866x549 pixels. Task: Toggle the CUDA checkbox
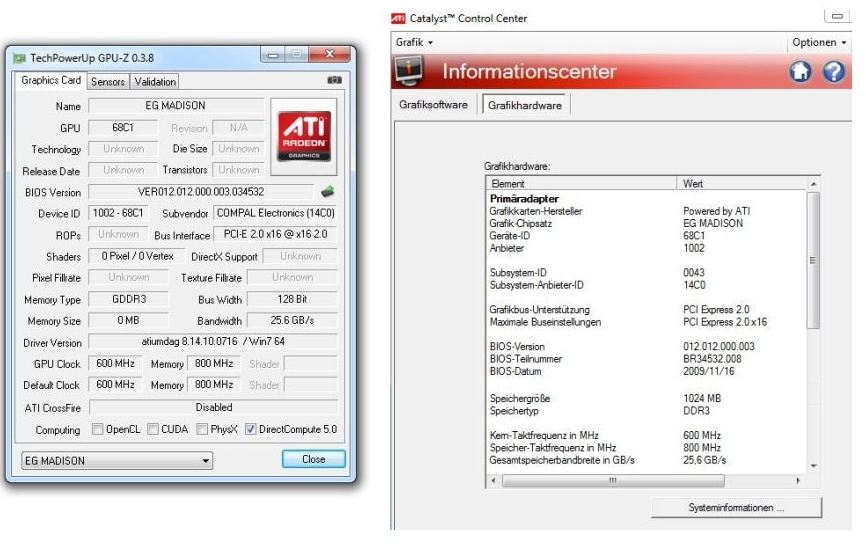153,429
